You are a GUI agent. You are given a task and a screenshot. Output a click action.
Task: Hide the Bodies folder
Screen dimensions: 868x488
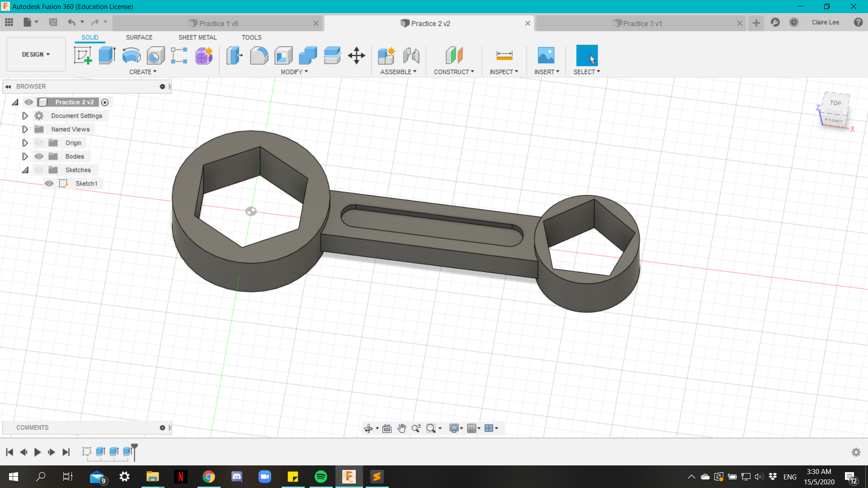click(39, 156)
